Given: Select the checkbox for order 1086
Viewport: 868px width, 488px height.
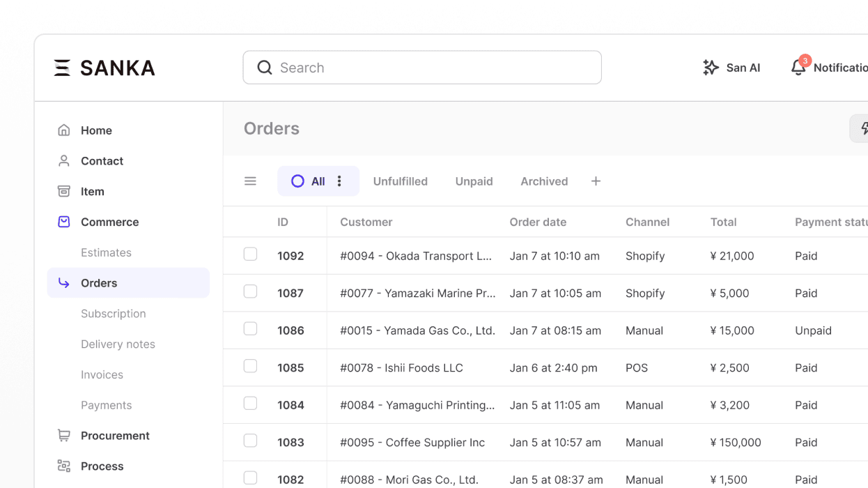Looking at the screenshot, I should point(250,329).
